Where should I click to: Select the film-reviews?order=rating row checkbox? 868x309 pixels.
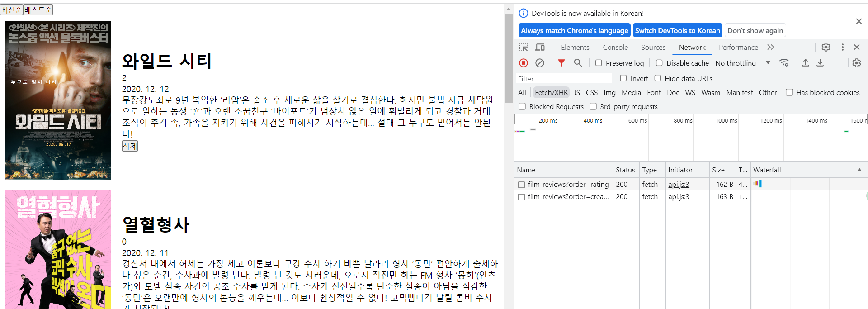(x=522, y=185)
